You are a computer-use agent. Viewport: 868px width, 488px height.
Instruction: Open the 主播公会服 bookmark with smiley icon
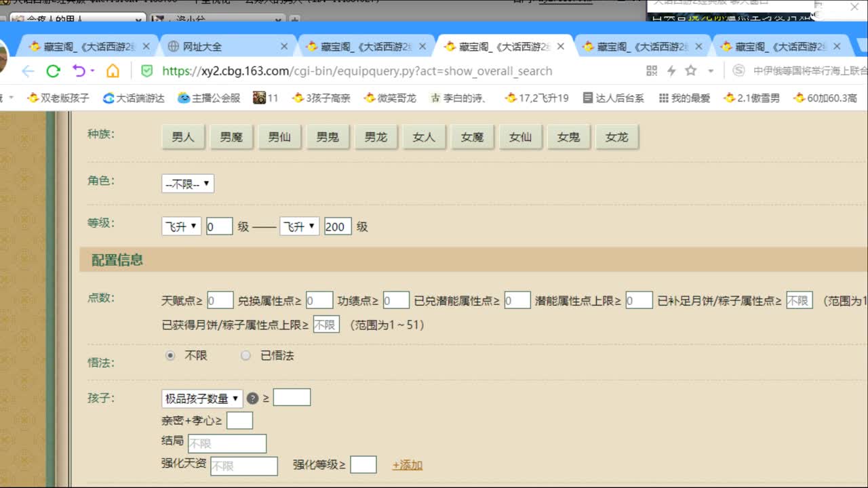tap(210, 97)
